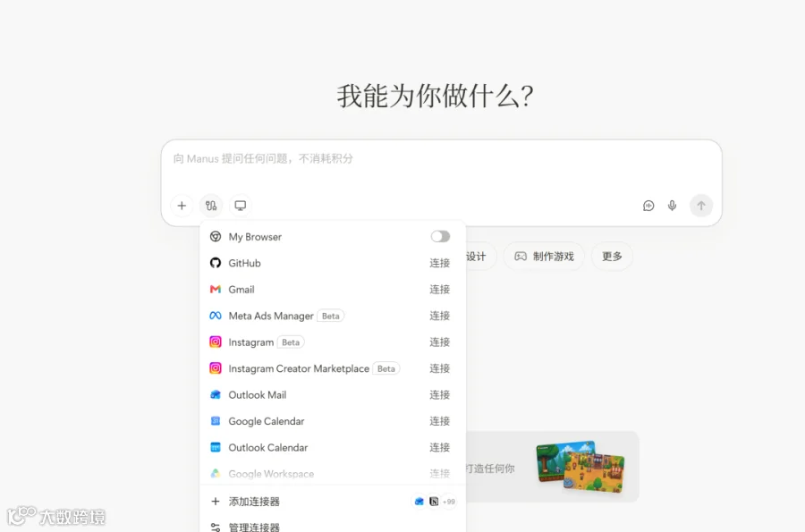This screenshot has height=532, width=805.
Task: Open the 管理连接器 menu entry
Action: click(333, 526)
